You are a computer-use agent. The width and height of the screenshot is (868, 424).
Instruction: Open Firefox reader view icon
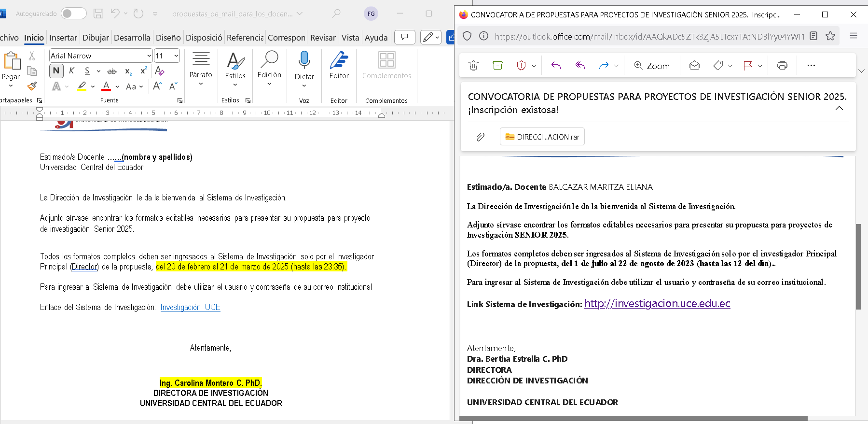(x=813, y=36)
